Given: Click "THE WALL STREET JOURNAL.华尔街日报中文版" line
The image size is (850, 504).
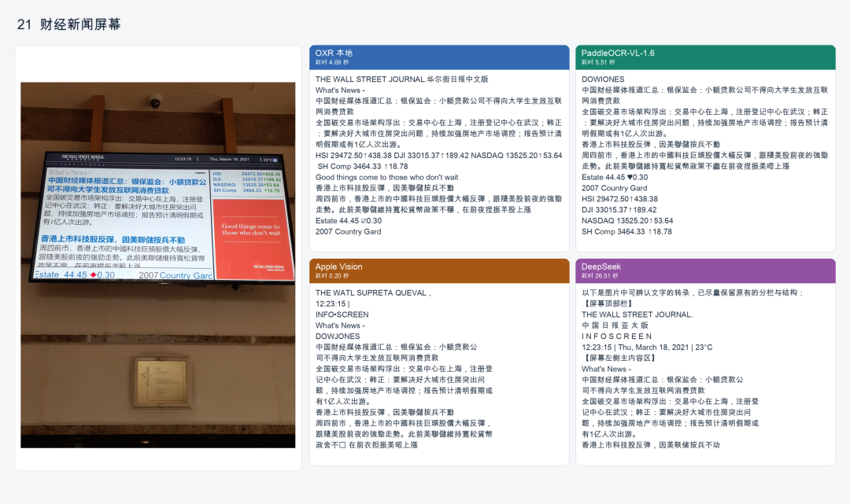Looking at the screenshot, I should click(x=401, y=79).
